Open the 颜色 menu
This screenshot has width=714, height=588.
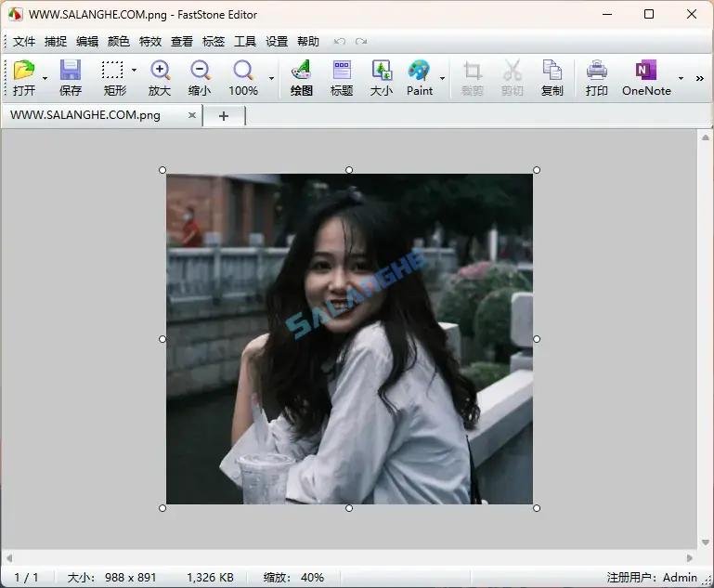pos(119,42)
